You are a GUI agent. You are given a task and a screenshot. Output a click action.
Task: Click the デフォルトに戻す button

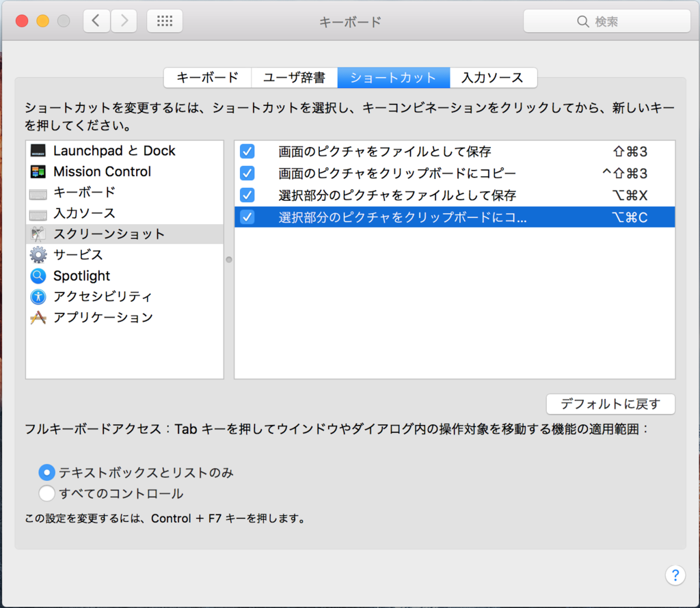[610, 404]
